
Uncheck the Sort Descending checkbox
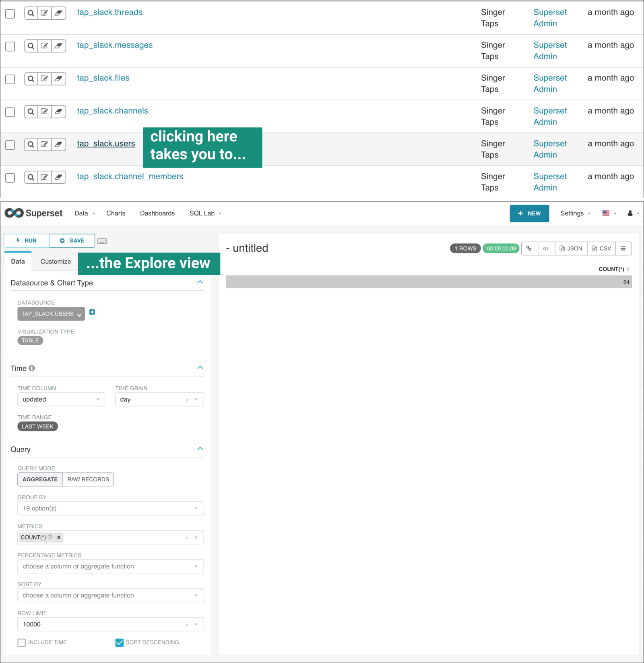pos(120,642)
